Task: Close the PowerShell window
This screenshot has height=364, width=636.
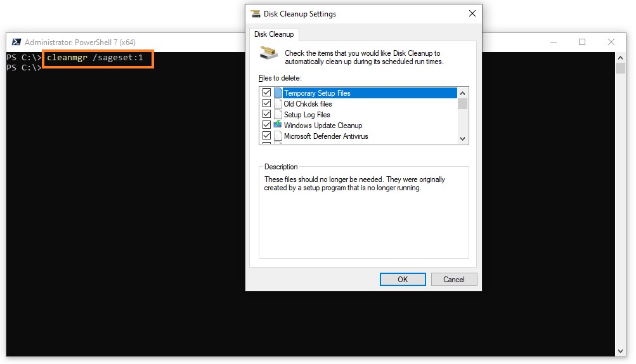Action: (x=611, y=42)
